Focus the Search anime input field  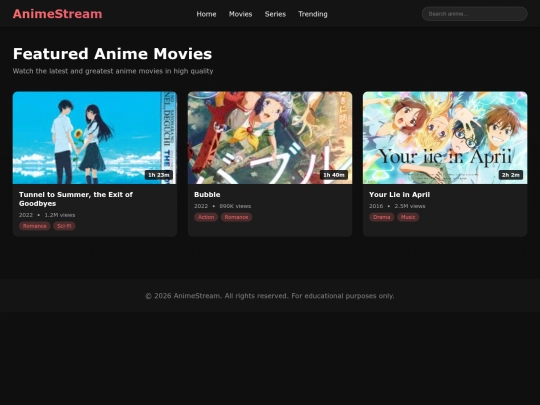475,14
